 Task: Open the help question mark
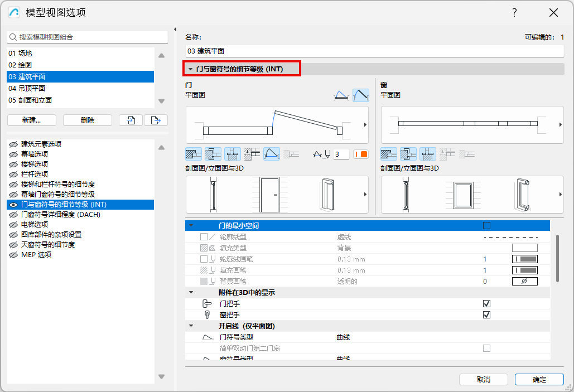(514, 13)
